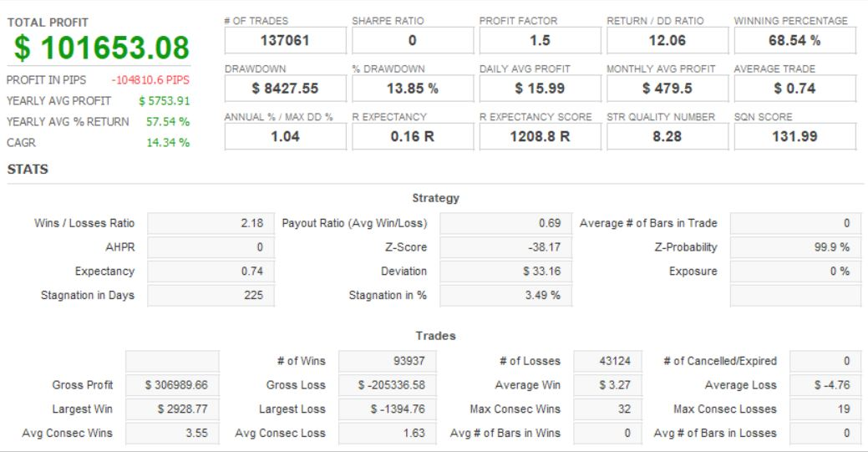868x452 pixels.
Task: Click the Z-Score value -38.17
Action: [x=502, y=246]
